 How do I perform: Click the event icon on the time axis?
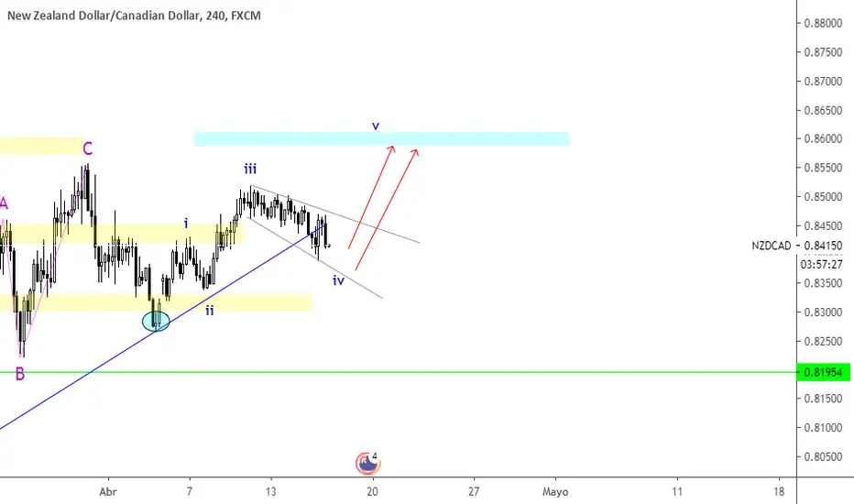pos(368,463)
